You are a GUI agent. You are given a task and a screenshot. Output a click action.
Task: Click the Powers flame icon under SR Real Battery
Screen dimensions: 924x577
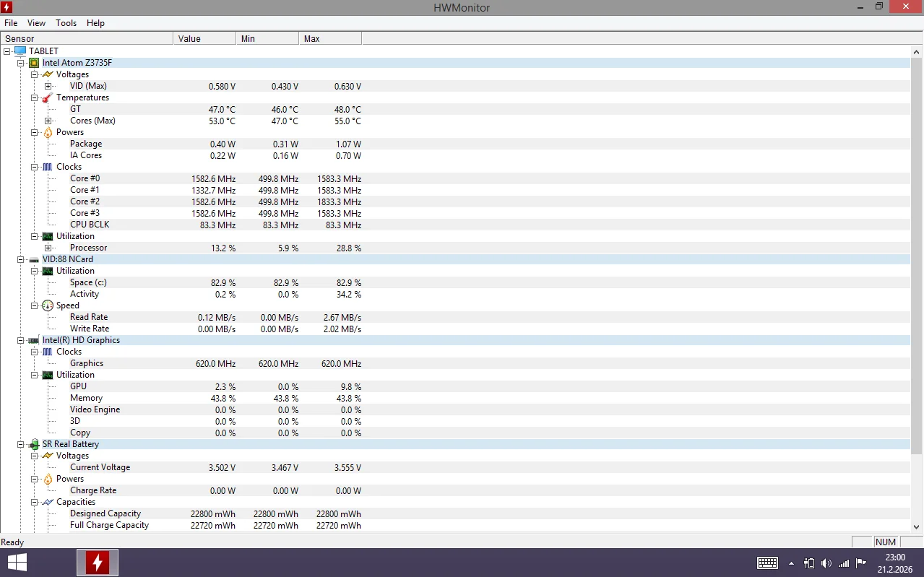coord(48,479)
